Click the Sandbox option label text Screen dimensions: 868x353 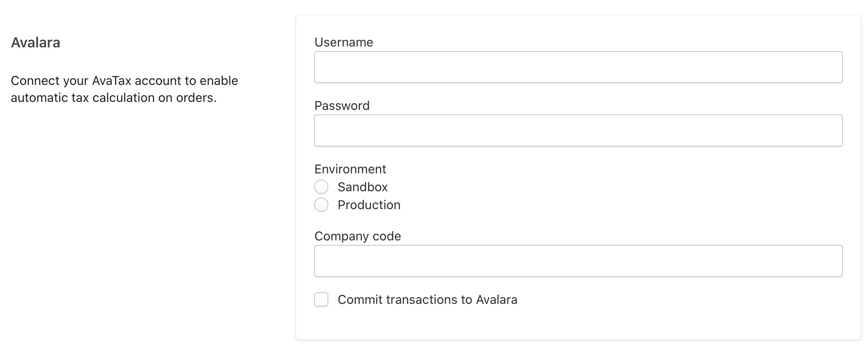[362, 187]
